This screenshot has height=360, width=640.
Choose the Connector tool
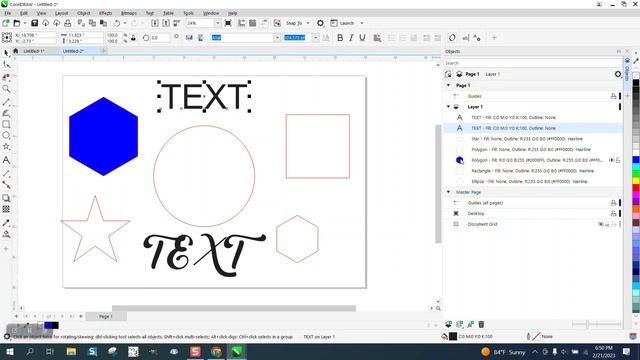coord(6,184)
